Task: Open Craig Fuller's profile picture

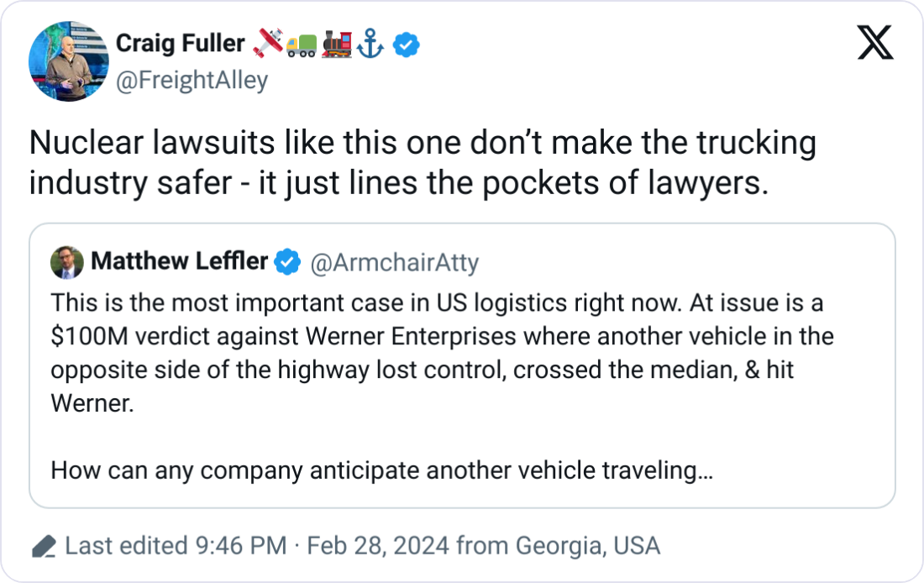Action: click(x=63, y=61)
